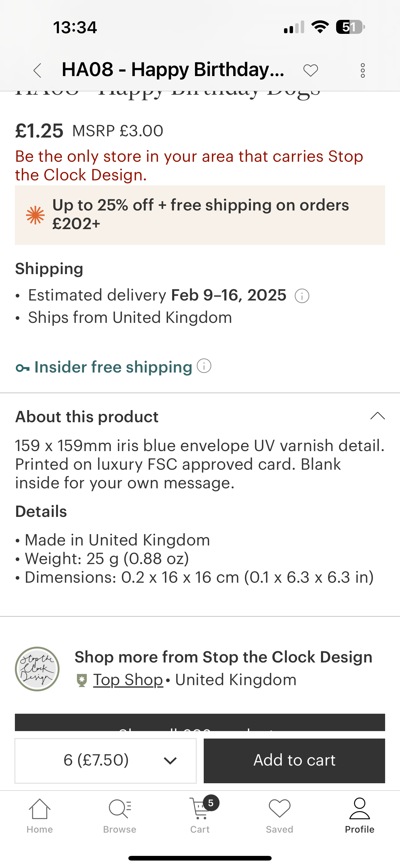The image size is (400, 868).
Task: Tap the Insider free shipping link
Action: (x=113, y=367)
